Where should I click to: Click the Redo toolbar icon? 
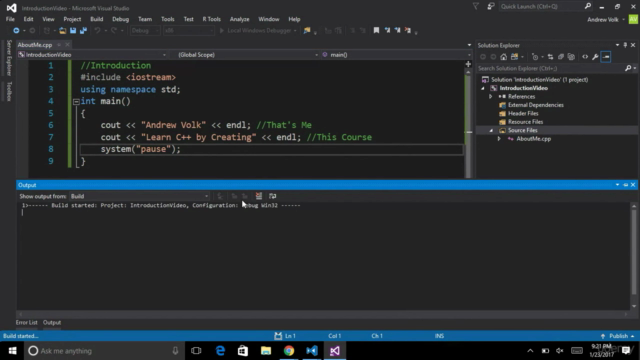click(114, 31)
